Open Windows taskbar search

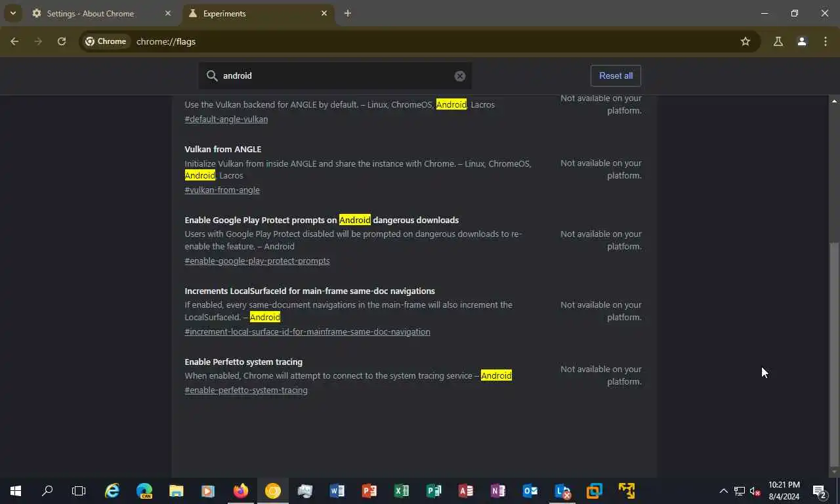pos(47,491)
